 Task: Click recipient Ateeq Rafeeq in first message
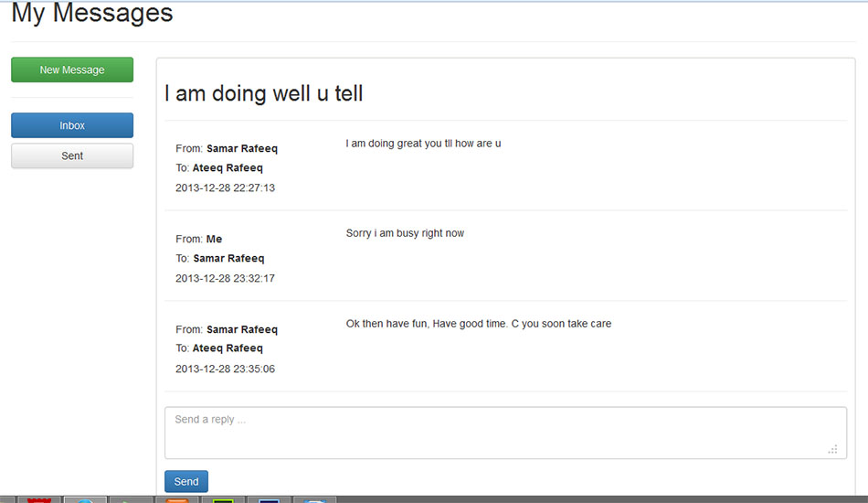[228, 168]
